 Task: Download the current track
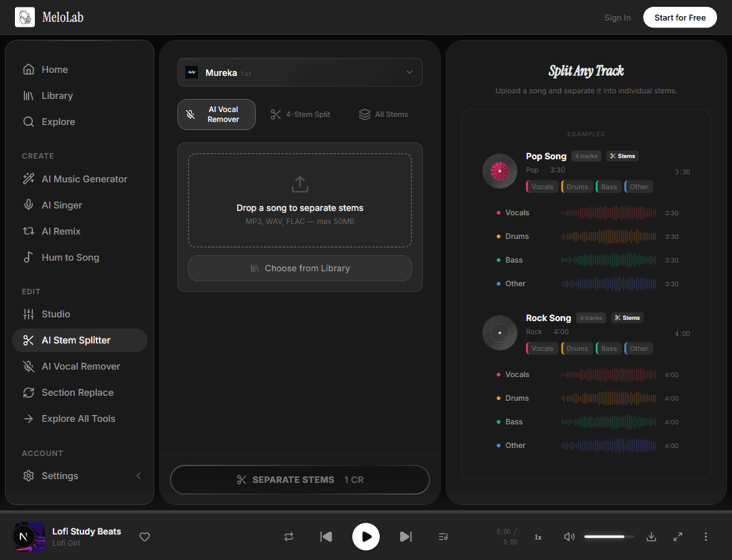click(x=651, y=536)
